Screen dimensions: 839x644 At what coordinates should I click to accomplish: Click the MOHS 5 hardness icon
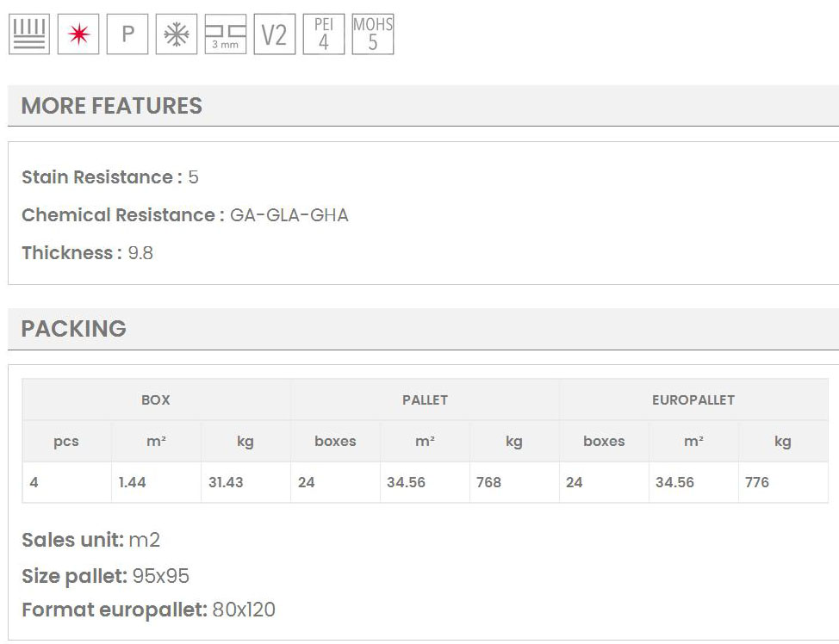click(373, 34)
